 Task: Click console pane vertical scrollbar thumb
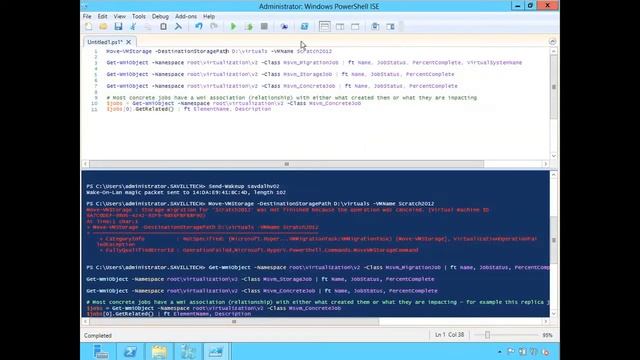click(x=553, y=240)
